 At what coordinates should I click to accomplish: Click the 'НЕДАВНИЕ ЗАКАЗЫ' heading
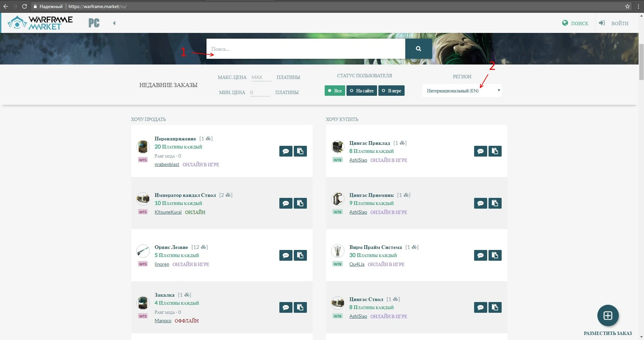click(x=168, y=85)
